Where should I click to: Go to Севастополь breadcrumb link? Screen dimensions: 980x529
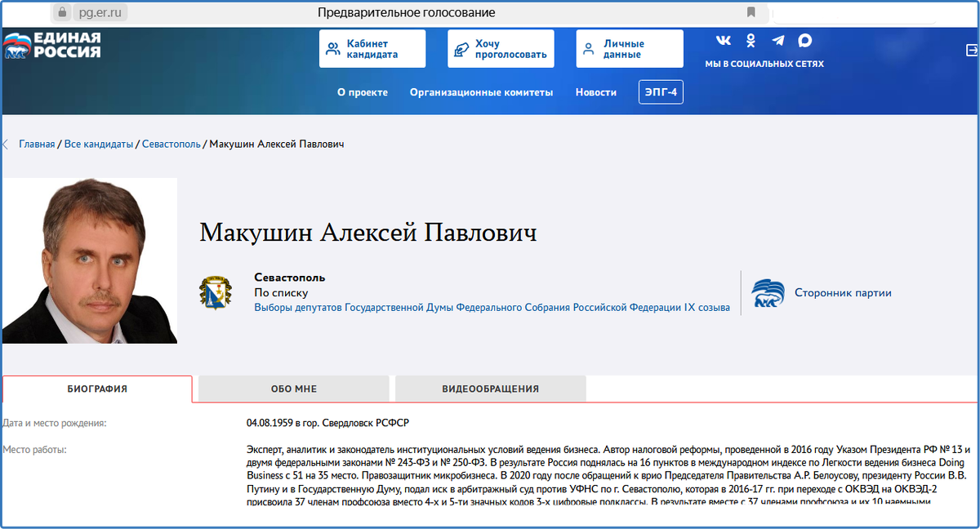pos(171,144)
